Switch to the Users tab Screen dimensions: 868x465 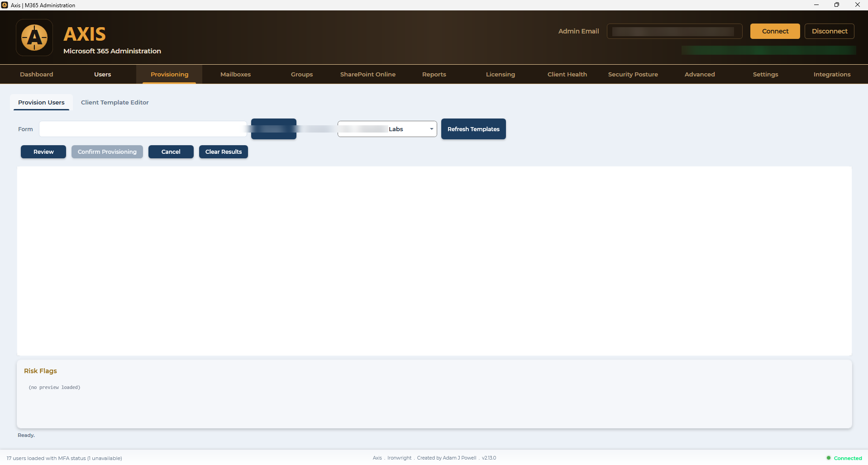click(103, 74)
